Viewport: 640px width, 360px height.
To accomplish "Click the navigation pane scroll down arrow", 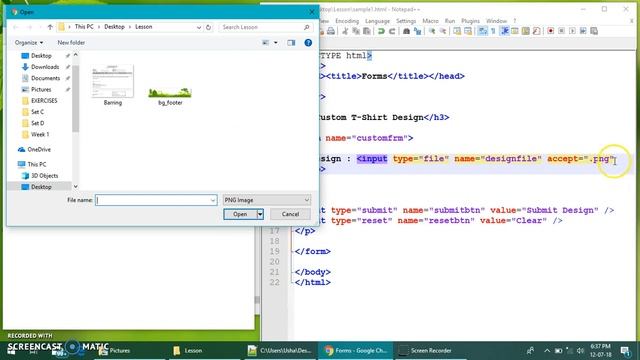I will tap(76, 187).
